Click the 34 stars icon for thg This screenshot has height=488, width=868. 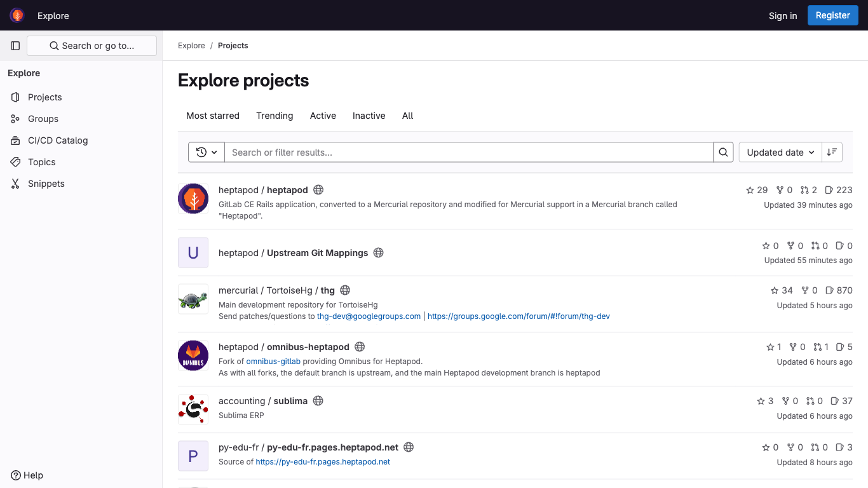pos(782,290)
